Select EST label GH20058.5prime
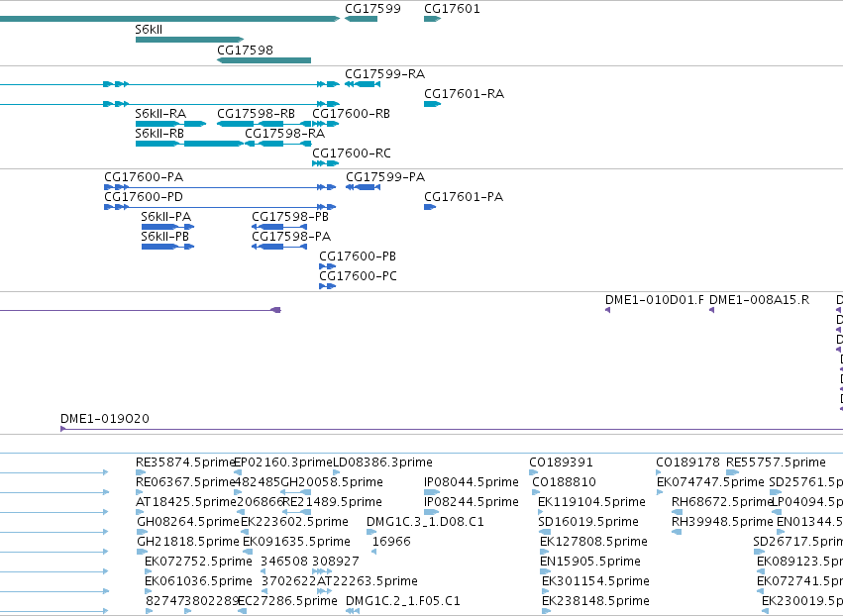This screenshot has height=616, width=843. [332, 482]
